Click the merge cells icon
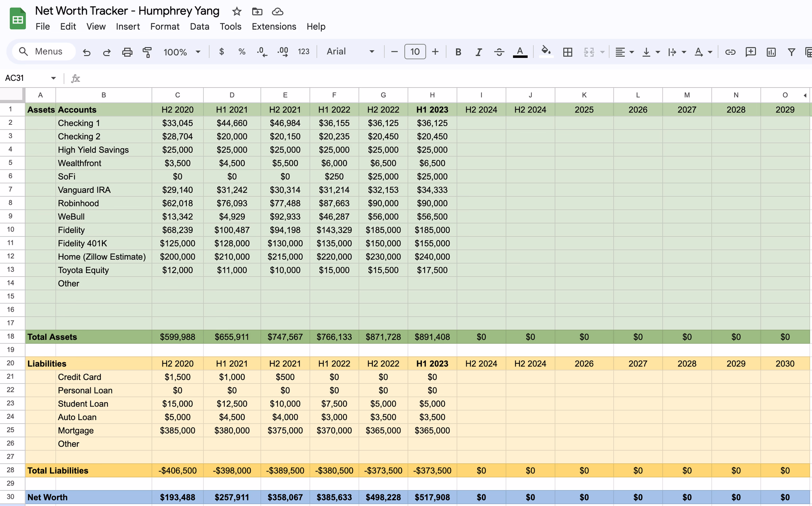The width and height of the screenshot is (812, 506). (x=589, y=52)
